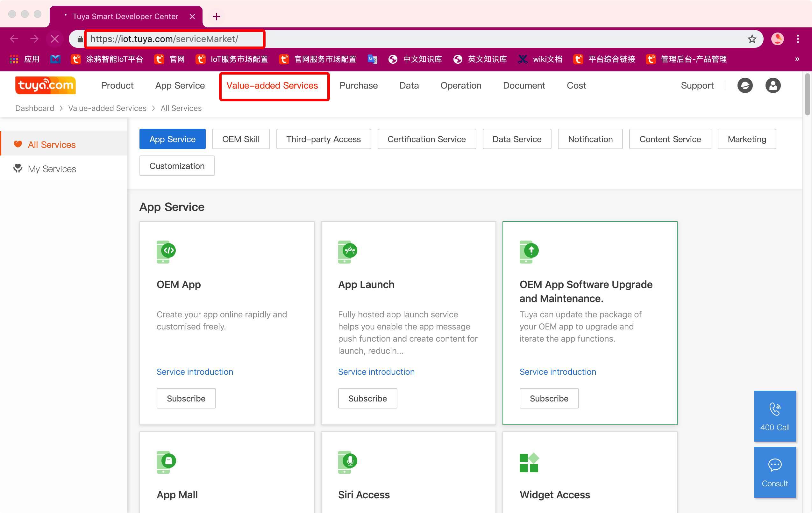Subscribe to App Launch
This screenshot has height=513, width=812.
(x=367, y=398)
